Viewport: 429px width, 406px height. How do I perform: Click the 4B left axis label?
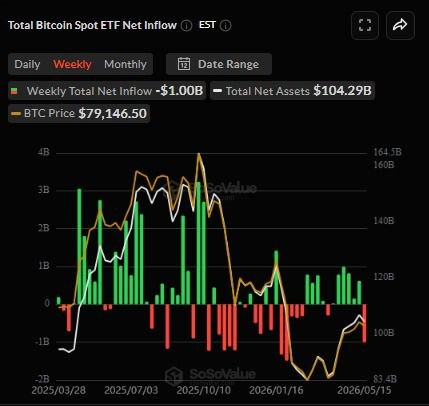(x=44, y=152)
